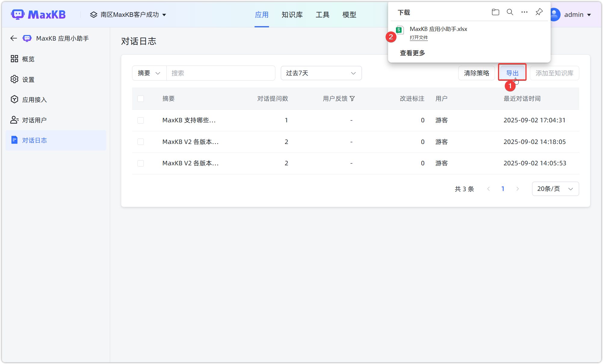Click page number 1
The width and height of the screenshot is (603, 364).
(x=503, y=189)
